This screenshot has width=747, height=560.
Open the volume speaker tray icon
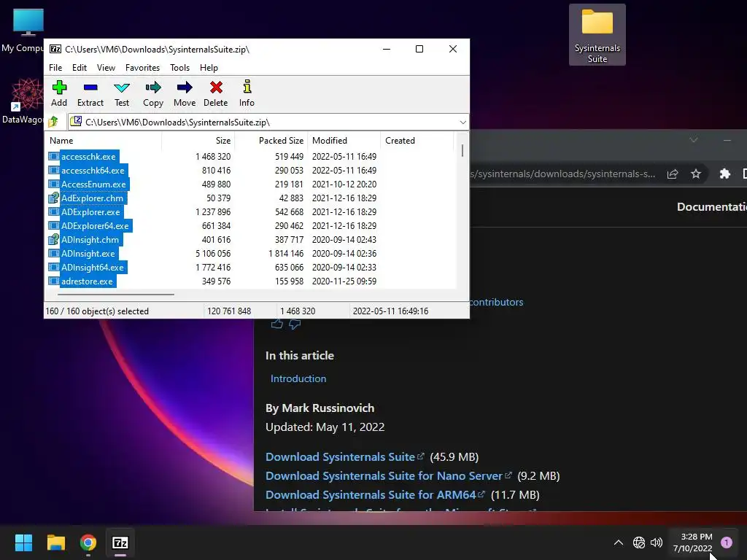click(x=657, y=542)
